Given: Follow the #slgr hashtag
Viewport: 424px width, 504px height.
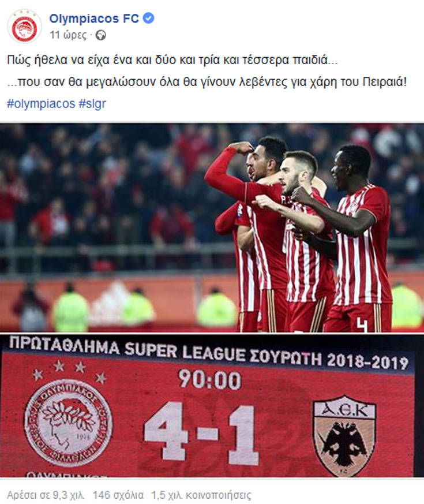Looking at the screenshot, I should coord(92,103).
